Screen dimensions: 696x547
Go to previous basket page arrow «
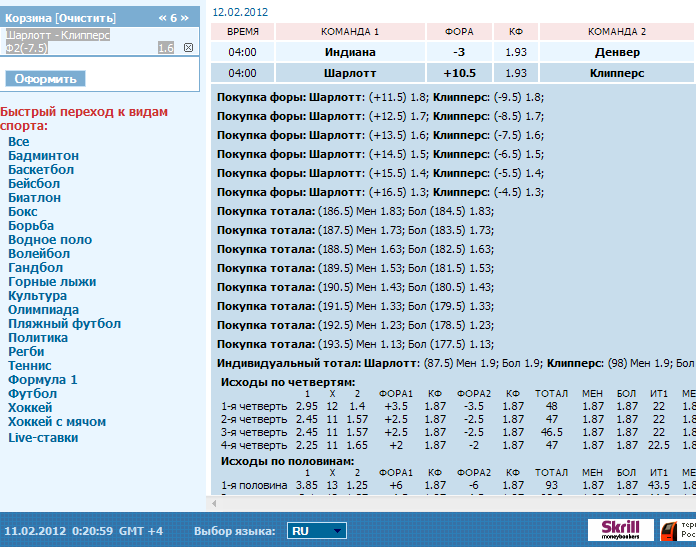pyautogui.click(x=162, y=18)
